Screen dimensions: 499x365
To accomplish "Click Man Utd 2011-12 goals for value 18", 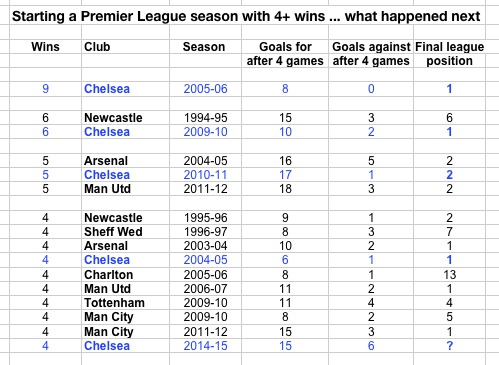I will (285, 189).
